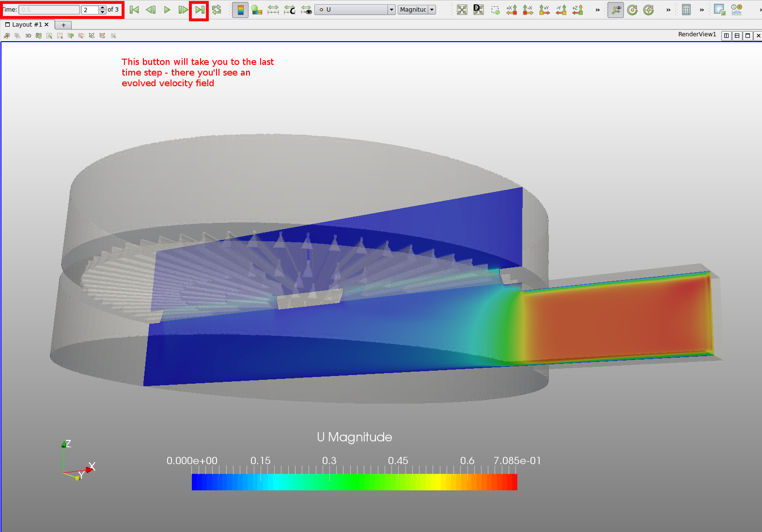Set view direction to +X

coord(512,10)
